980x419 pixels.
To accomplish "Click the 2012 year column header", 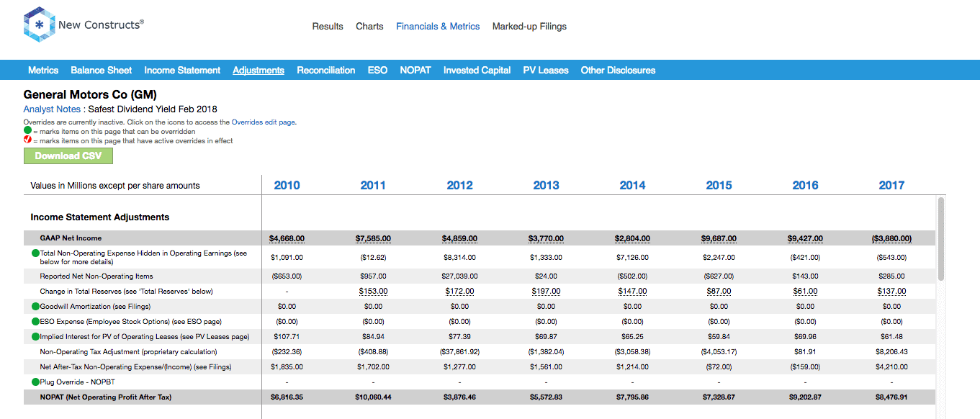I will 459,186.
